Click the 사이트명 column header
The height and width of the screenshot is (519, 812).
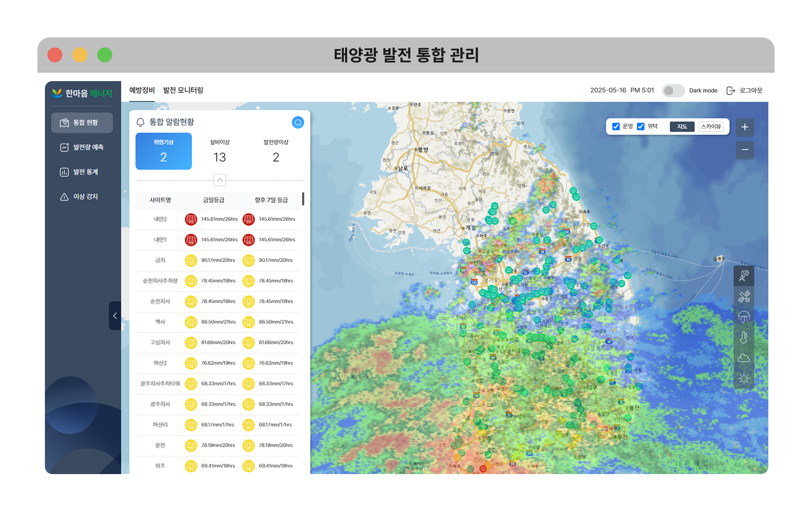point(160,200)
